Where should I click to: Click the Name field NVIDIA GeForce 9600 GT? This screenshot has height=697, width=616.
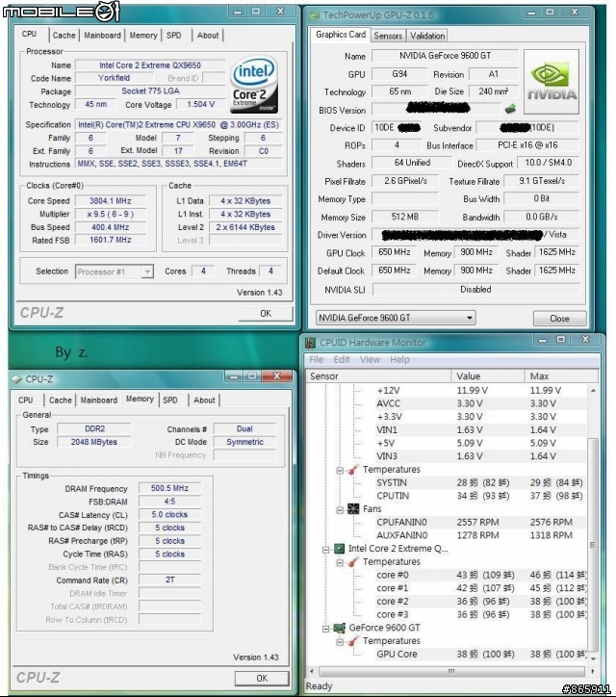click(445, 56)
